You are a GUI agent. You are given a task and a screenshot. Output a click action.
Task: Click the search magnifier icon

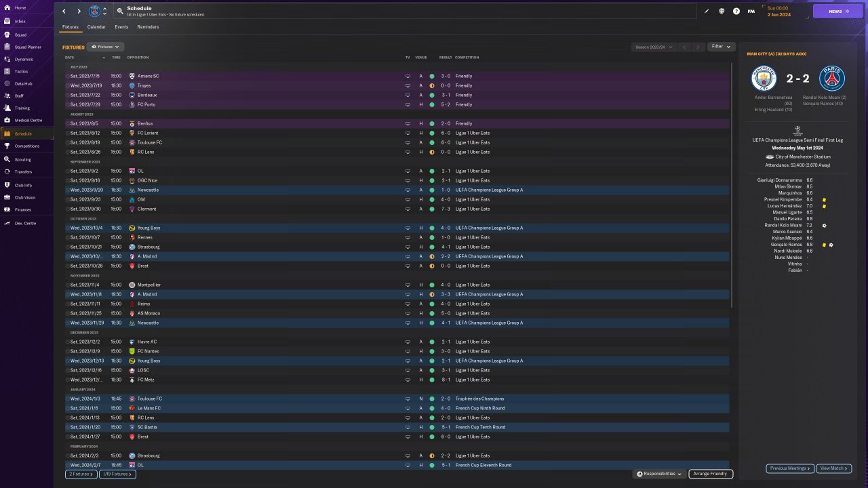120,11
